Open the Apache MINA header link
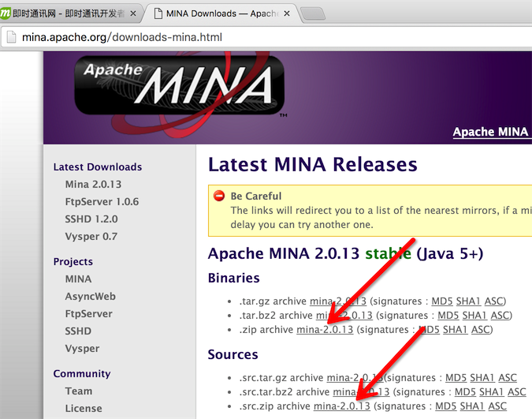Screen dimensions: 532x419 coord(490,132)
